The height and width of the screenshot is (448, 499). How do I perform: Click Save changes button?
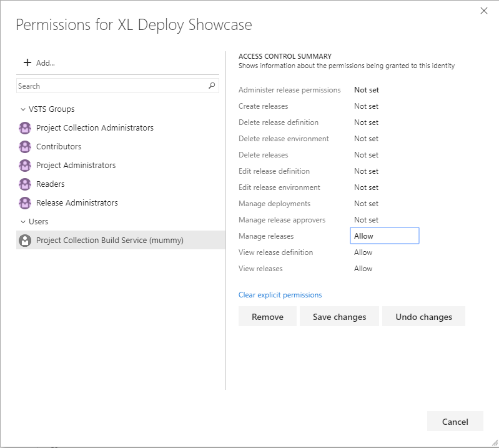[339, 316]
